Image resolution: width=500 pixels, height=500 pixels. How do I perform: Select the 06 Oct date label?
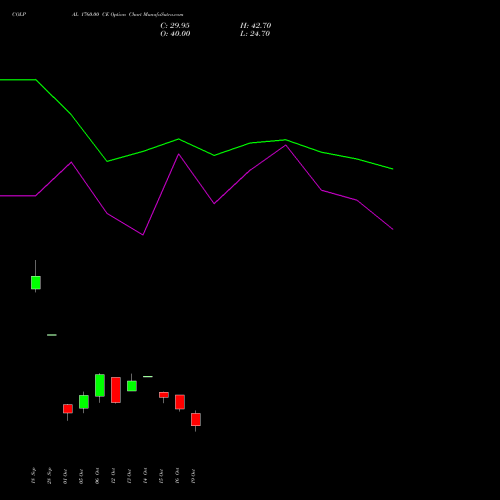(97, 476)
